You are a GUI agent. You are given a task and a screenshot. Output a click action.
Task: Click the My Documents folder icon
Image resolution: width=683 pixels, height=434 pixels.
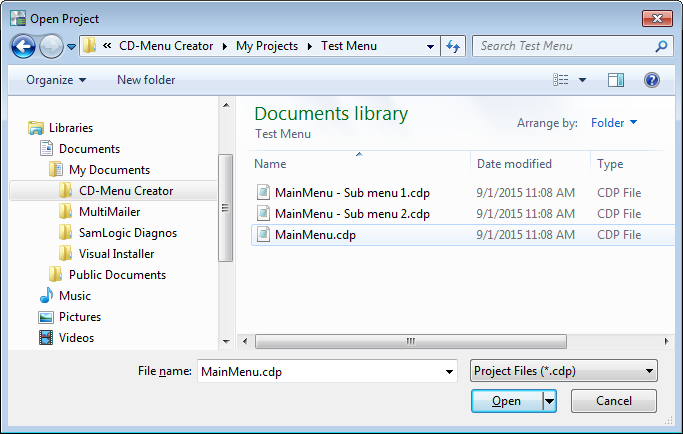pyautogui.click(x=56, y=169)
